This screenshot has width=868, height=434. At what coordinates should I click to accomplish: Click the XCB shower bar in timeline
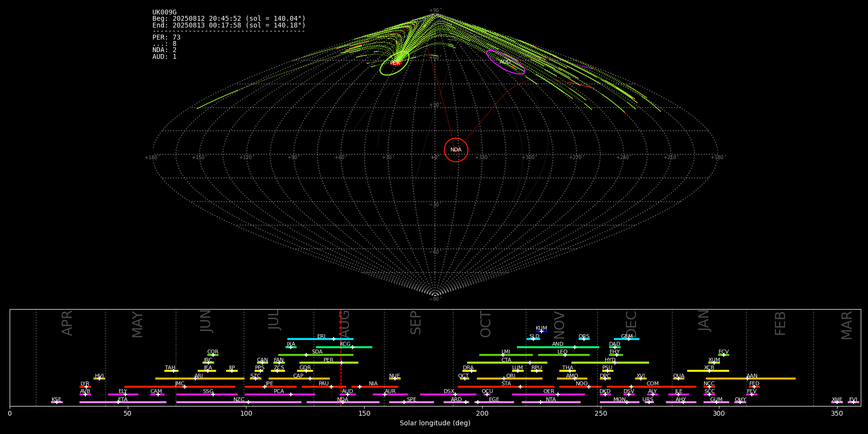pos(708,371)
